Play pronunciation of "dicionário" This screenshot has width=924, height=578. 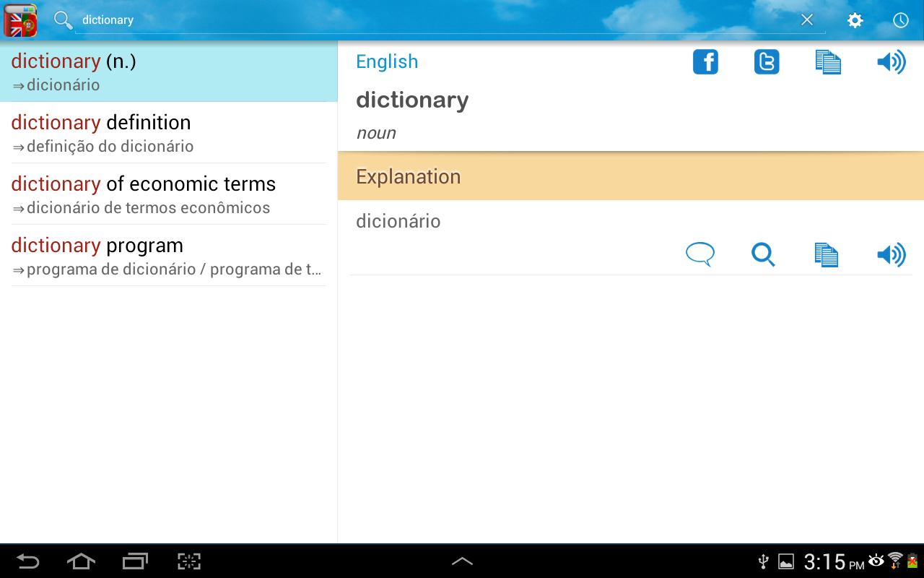pyautogui.click(x=892, y=254)
